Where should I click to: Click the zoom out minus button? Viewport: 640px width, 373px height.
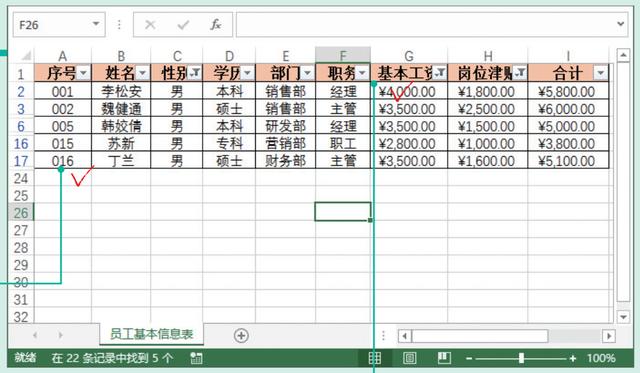[x=469, y=358]
